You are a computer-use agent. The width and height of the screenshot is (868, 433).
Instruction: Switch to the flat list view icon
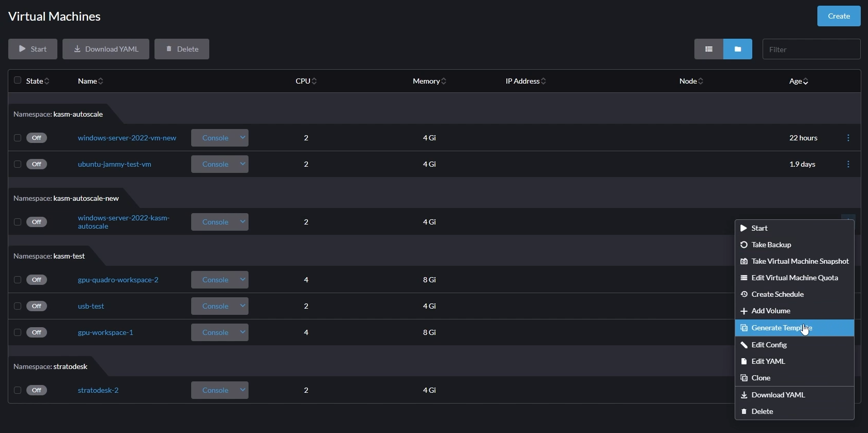coord(708,49)
